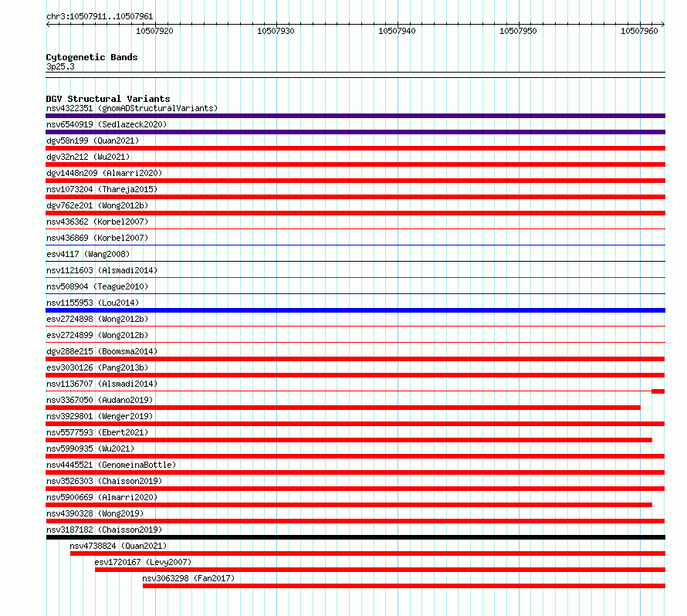Click ruler position 10507950
Viewport: 687px width, 616px height.
click(518, 31)
